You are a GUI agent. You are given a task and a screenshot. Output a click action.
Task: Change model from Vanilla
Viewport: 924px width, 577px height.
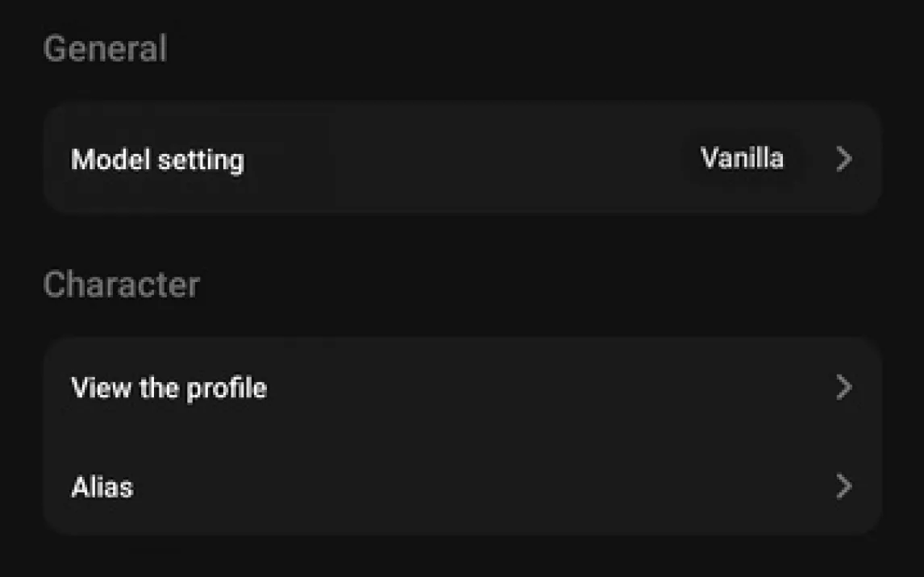(x=742, y=158)
